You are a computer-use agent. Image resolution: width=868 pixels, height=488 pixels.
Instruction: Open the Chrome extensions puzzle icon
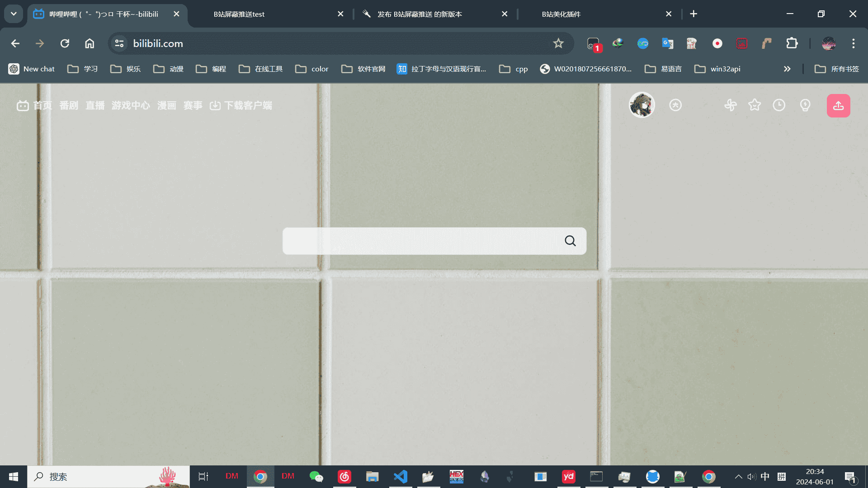792,43
